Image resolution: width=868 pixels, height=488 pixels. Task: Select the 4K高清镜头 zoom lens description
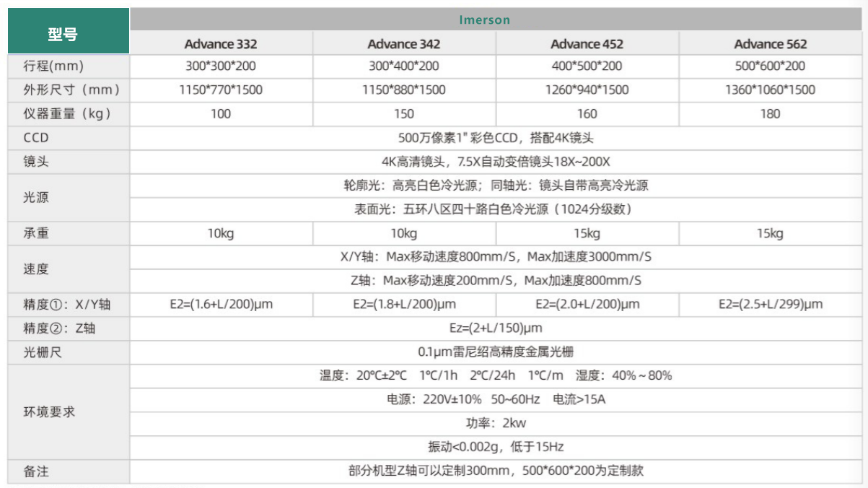(x=496, y=162)
